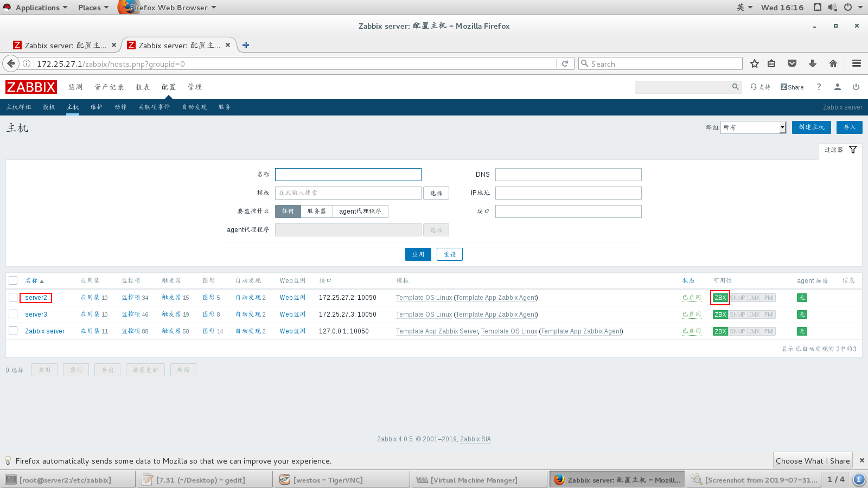Open the Firefox Web Browser app menu
The height and width of the screenshot is (488, 868).
tap(168, 8)
